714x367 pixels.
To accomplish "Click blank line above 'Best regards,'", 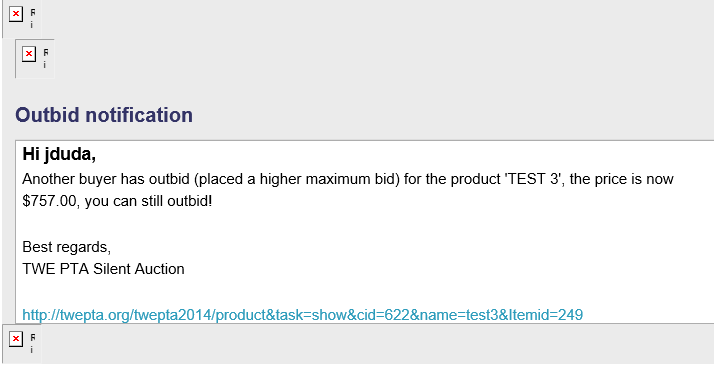I will [x=364, y=224].
